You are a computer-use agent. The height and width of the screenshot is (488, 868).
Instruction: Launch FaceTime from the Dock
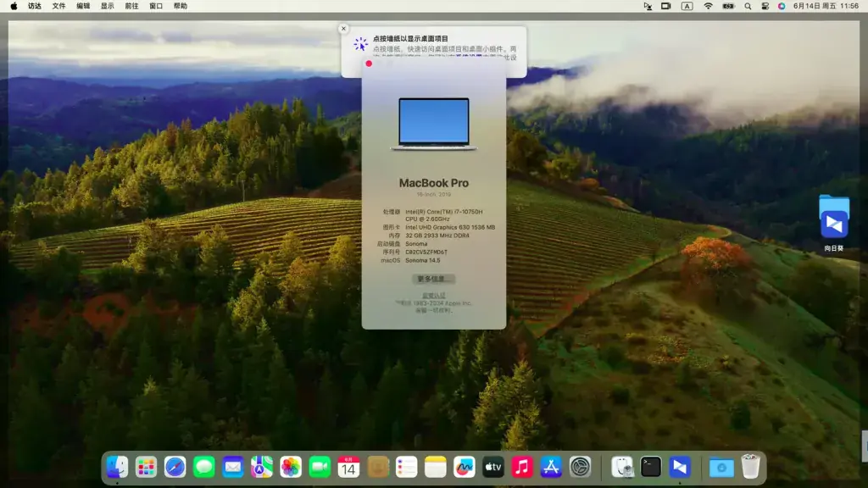tap(320, 467)
